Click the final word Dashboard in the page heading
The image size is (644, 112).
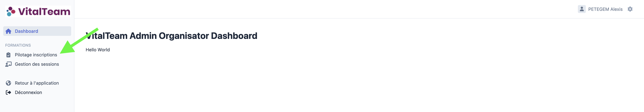click(234, 36)
